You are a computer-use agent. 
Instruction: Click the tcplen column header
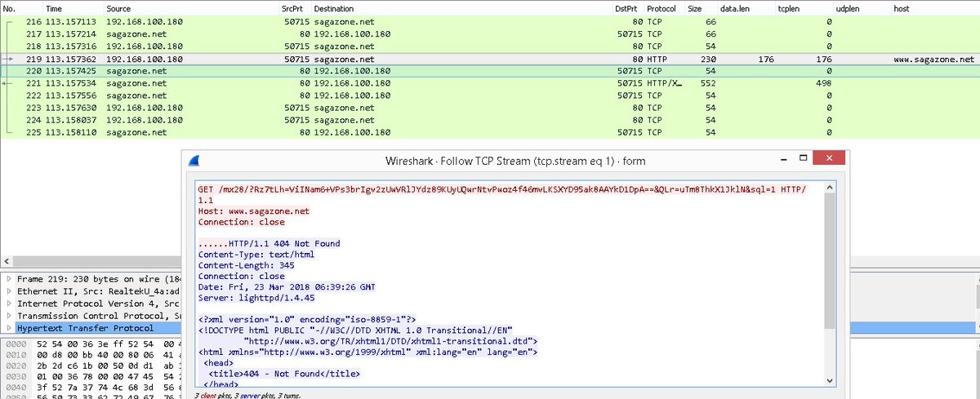[x=805, y=7]
